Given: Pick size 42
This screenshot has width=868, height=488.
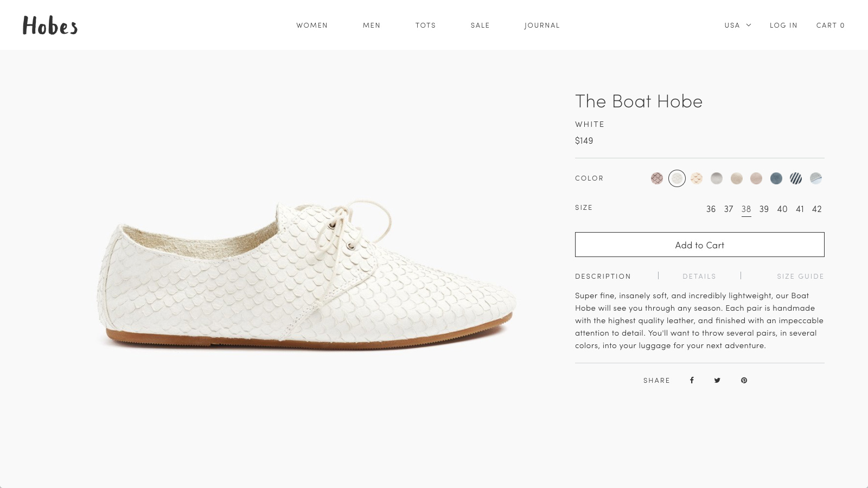Looking at the screenshot, I should click(816, 209).
